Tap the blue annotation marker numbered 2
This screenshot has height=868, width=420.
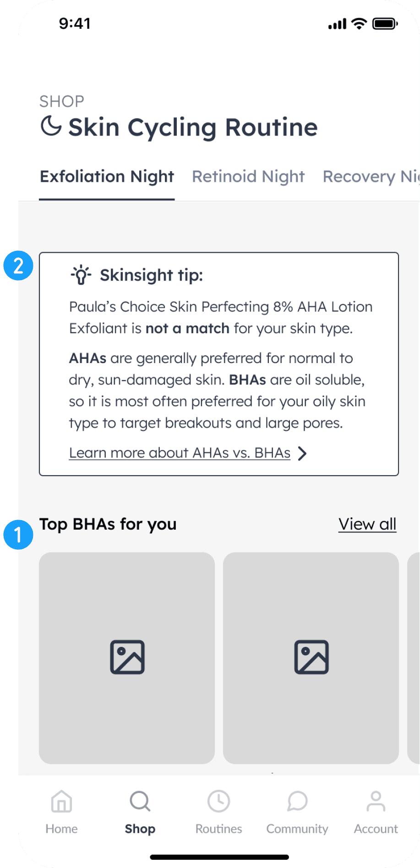pos(18,266)
